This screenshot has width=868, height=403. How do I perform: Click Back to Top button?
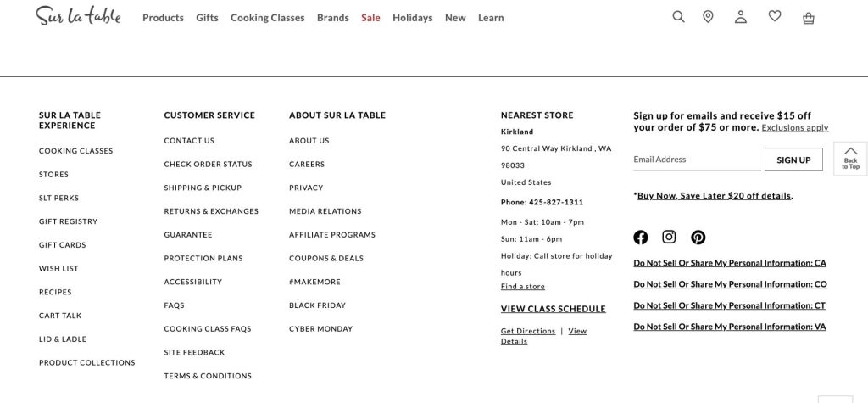click(850, 159)
